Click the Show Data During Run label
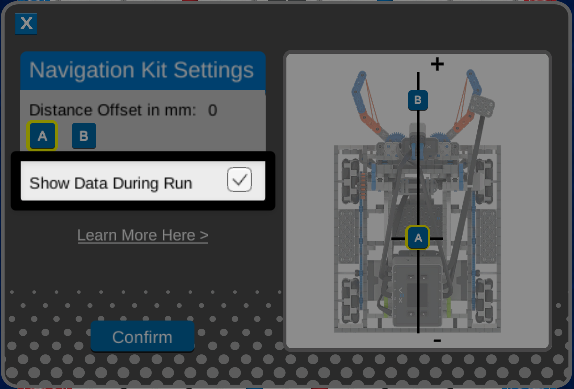This screenshot has width=574, height=389. click(x=111, y=183)
